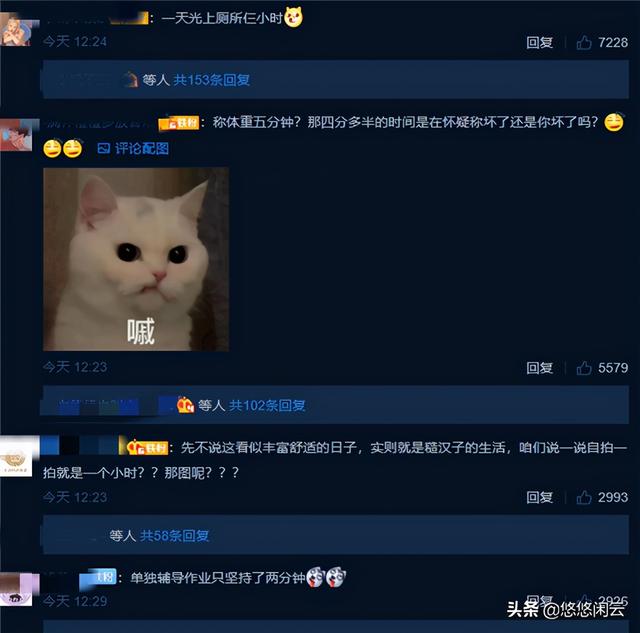
Task: Open avatar of the 自拍 commenter
Action: [x=16, y=460]
